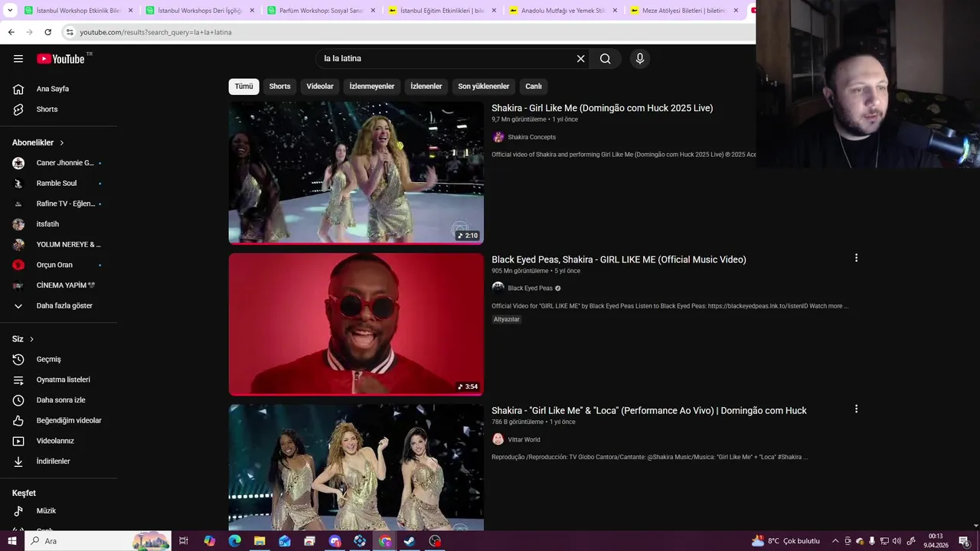Screen dimensions: 980x551
Task: Play the Shakira Domingão 2:10 thumbnail
Action: click(x=356, y=173)
